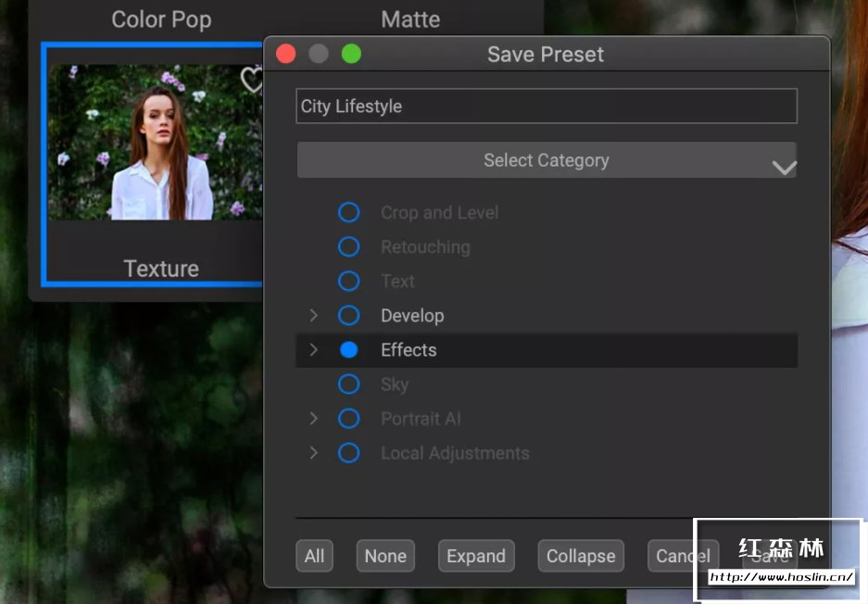Select the Texture preset thumbnail

click(x=155, y=143)
